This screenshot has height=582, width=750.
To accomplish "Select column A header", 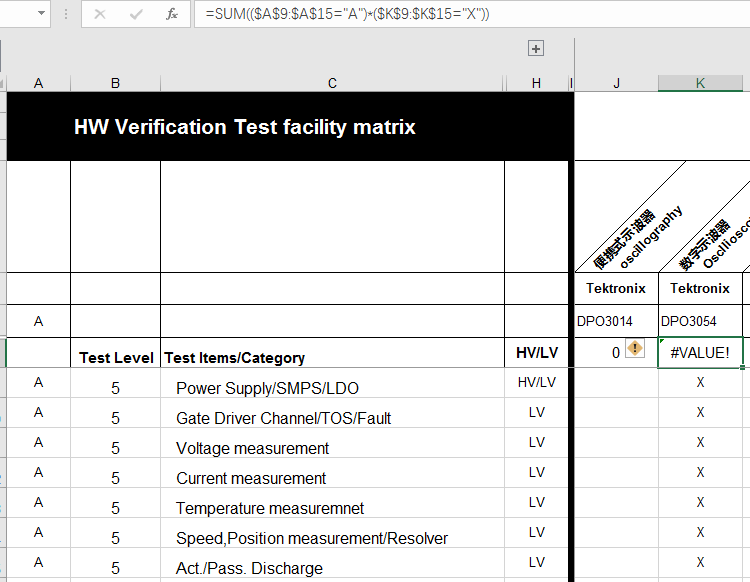I will (39, 83).
